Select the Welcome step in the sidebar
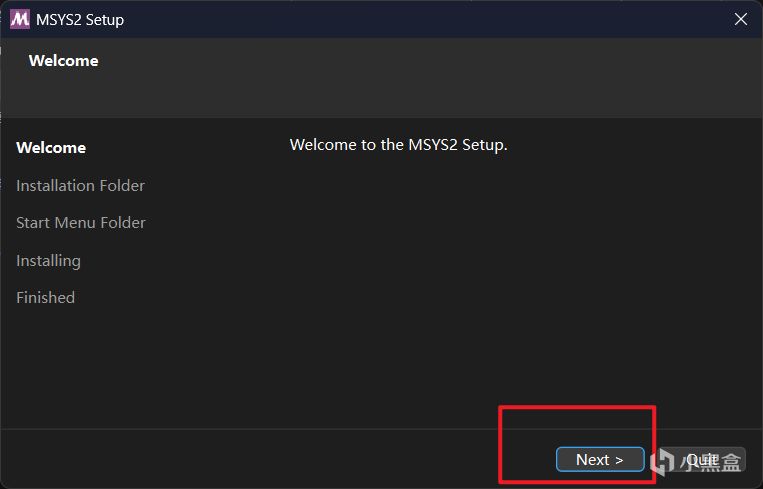This screenshot has height=489, width=763. point(51,148)
